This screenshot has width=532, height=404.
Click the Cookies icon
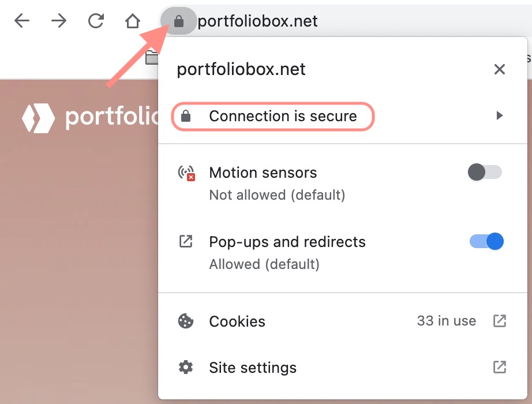coord(185,321)
